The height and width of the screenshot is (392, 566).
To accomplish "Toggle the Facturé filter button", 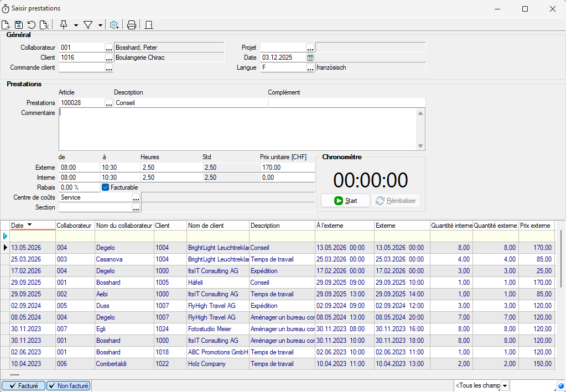I will 23,386.
